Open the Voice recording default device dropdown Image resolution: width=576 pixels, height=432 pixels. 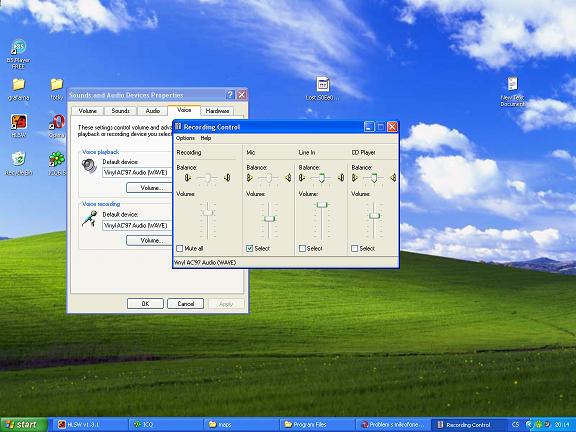[x=137, y=226]
